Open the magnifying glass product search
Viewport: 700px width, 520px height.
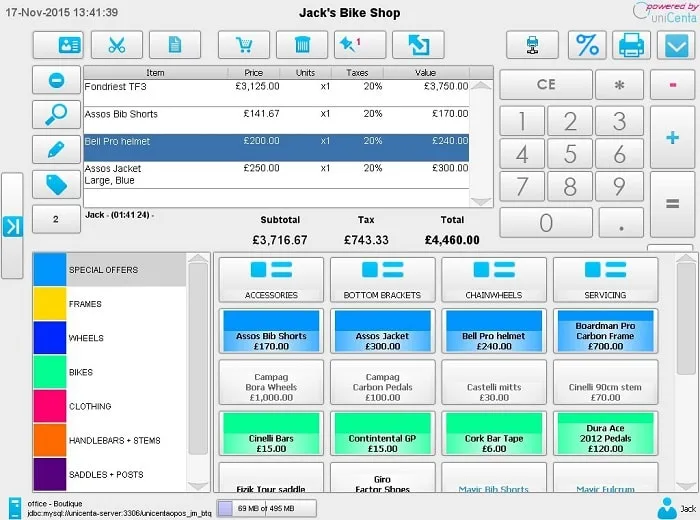[57, 115]
